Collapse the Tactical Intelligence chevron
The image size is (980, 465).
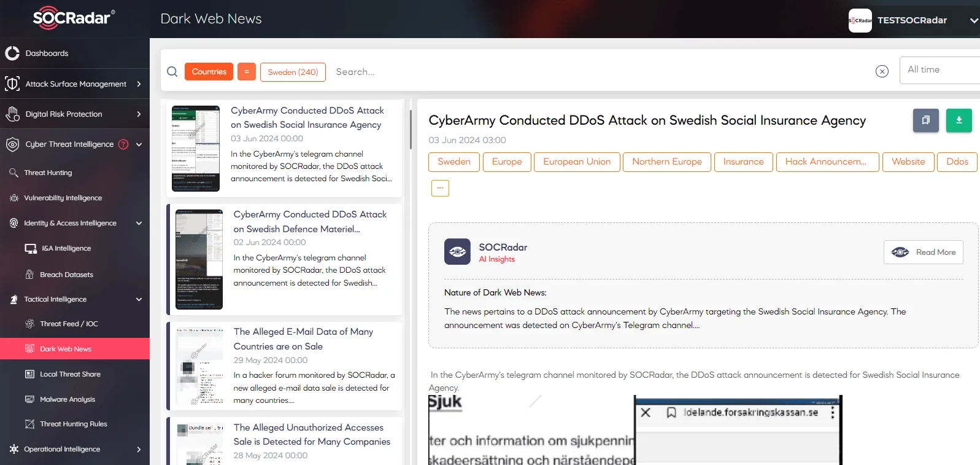(x=139, y=299)
